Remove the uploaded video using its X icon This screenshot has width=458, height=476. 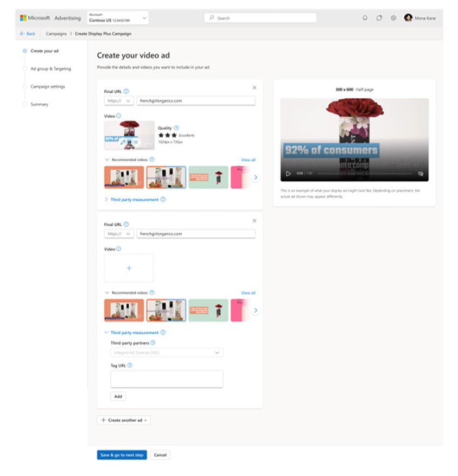136,142
